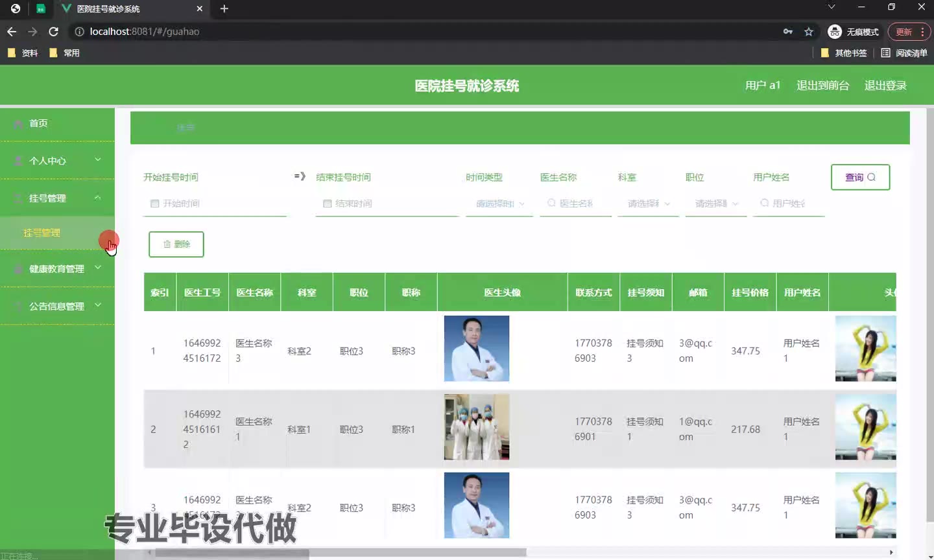934x560 pixels.
Task: Close the 医院挂号就诊系统 tab
Action: [x=199, y=8]
